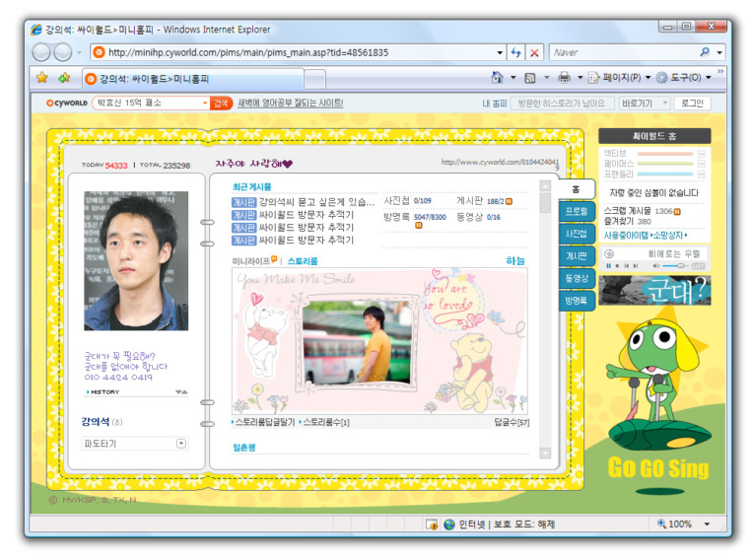The height and width of the screenshot is (560, 752).
Task: Click the RSS feeds icon
Action: click(x=530, y=78)
